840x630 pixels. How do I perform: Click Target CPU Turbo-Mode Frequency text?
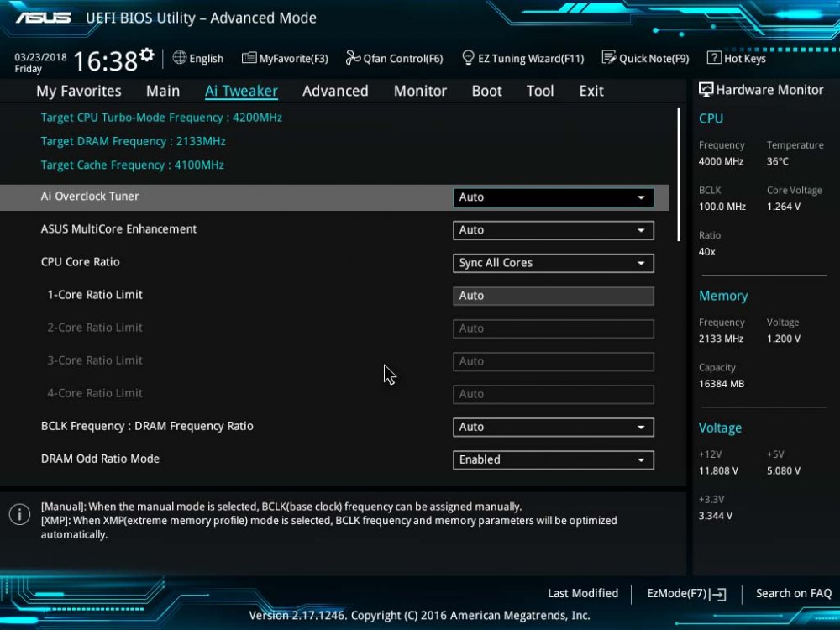pos(161,118)
